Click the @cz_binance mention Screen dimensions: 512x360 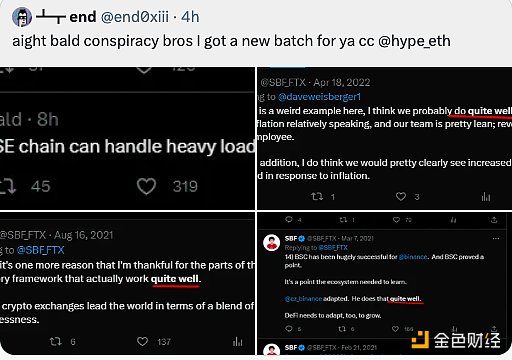[303, 299]
